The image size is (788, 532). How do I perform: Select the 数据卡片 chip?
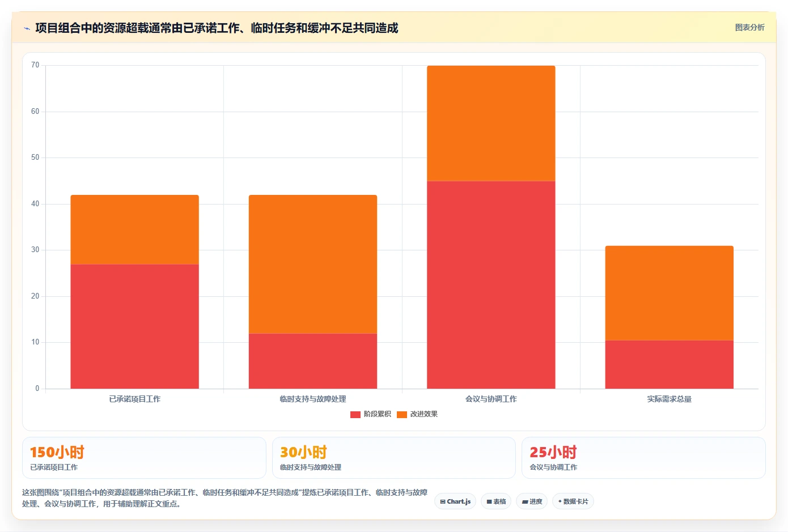(x=573, y=501)
